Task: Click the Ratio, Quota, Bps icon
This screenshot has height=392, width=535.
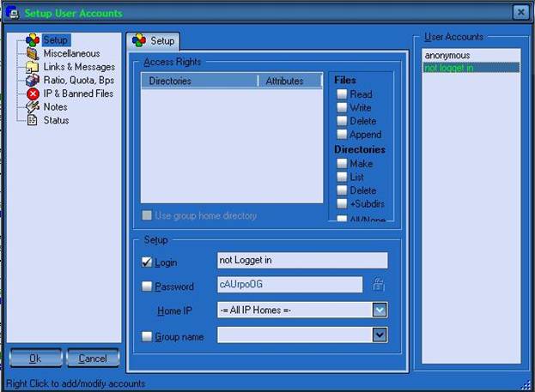Action: point(33,81)
